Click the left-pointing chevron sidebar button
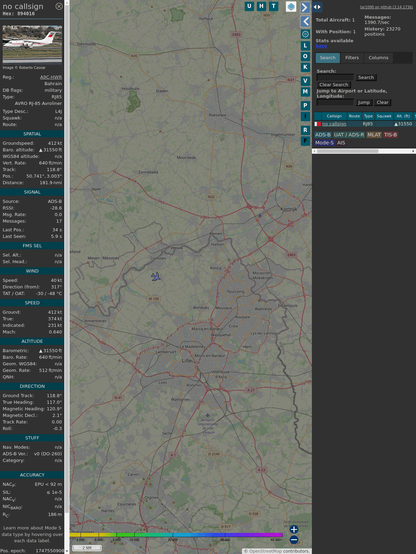This screenshot has width=416, height=554. click(305, 22)
